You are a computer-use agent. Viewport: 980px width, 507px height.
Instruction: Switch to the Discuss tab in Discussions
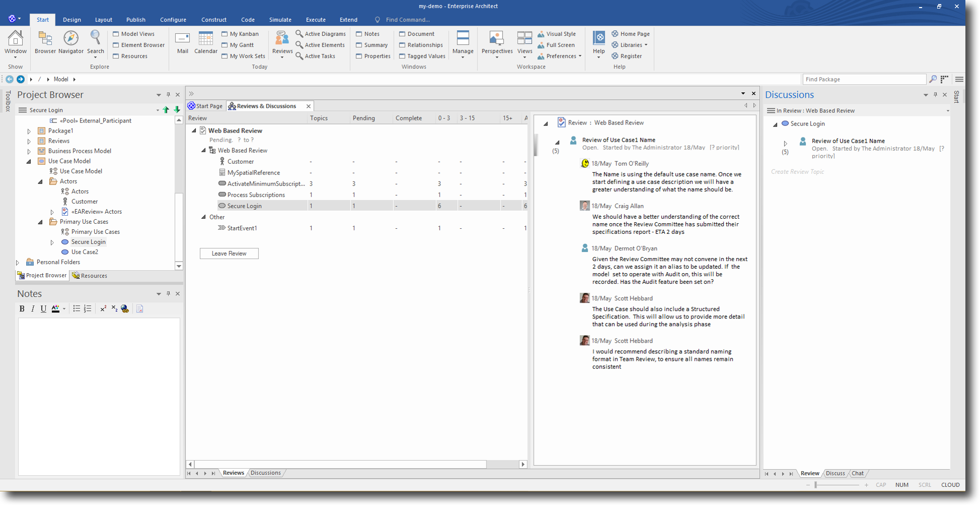point(835,473)
